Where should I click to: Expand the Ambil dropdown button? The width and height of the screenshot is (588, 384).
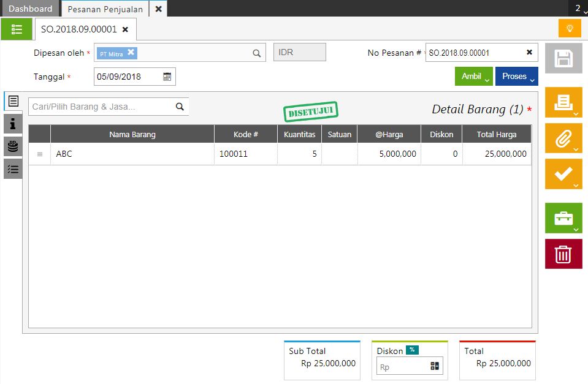coord(474,77)
